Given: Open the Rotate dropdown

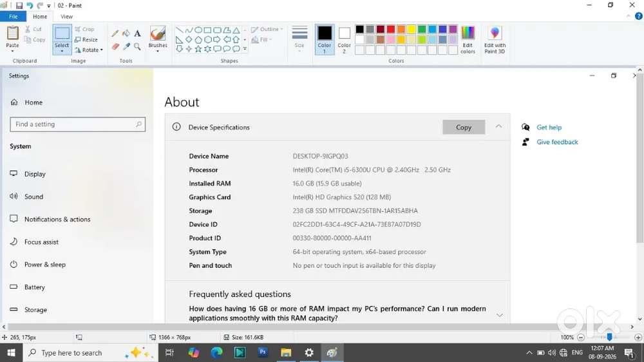Looking at the screenshot, I should pyautogui.click(x=89, y=50).
